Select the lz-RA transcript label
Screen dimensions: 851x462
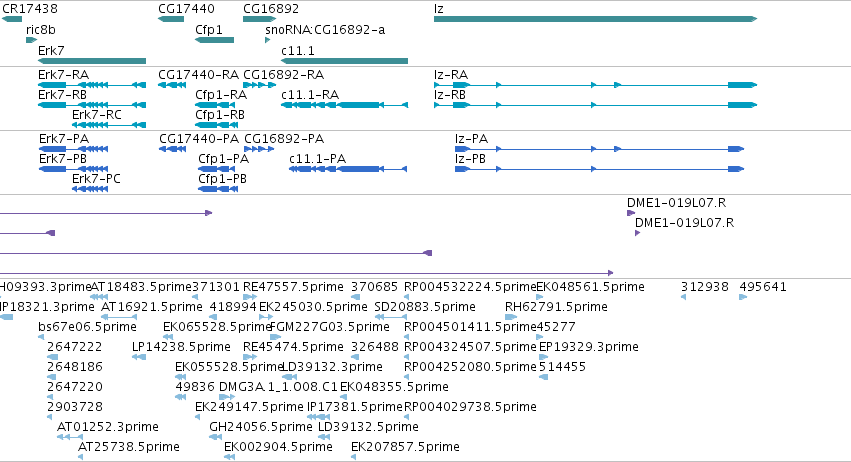click(451, 75)
